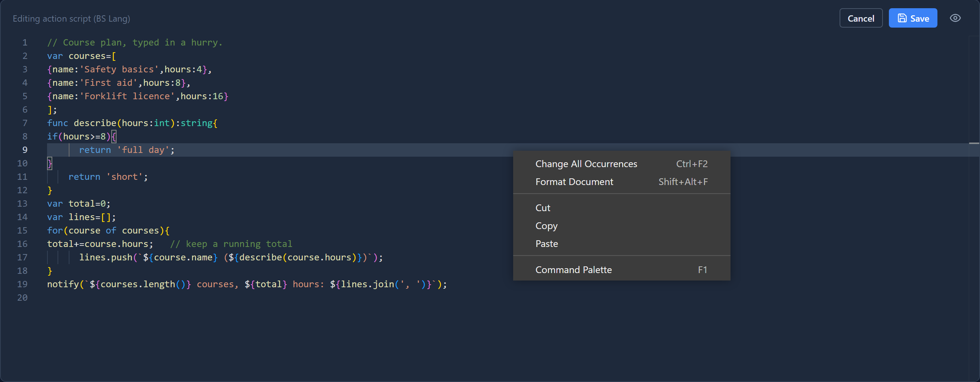The image size is (980, 382).
Task: Click the 'short' string on line 11
Action: coord(124,177)
